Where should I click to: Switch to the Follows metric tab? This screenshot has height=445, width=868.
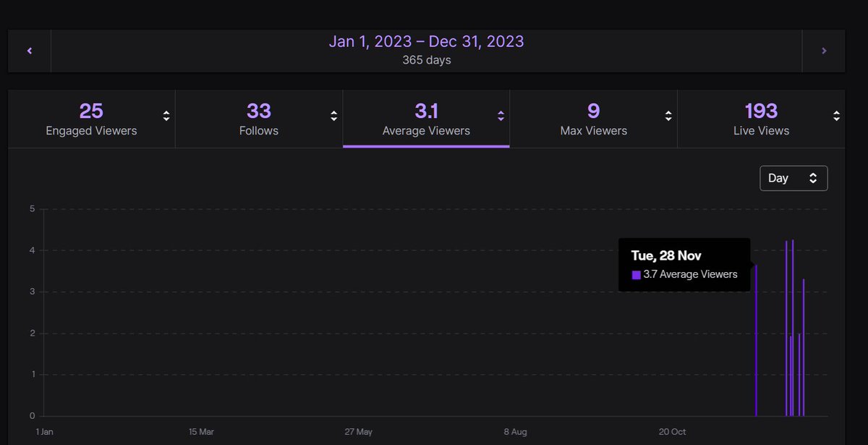[258, 119]
